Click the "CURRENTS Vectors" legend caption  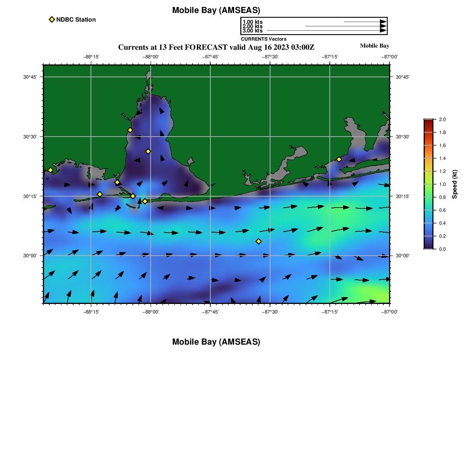(264, 39)
